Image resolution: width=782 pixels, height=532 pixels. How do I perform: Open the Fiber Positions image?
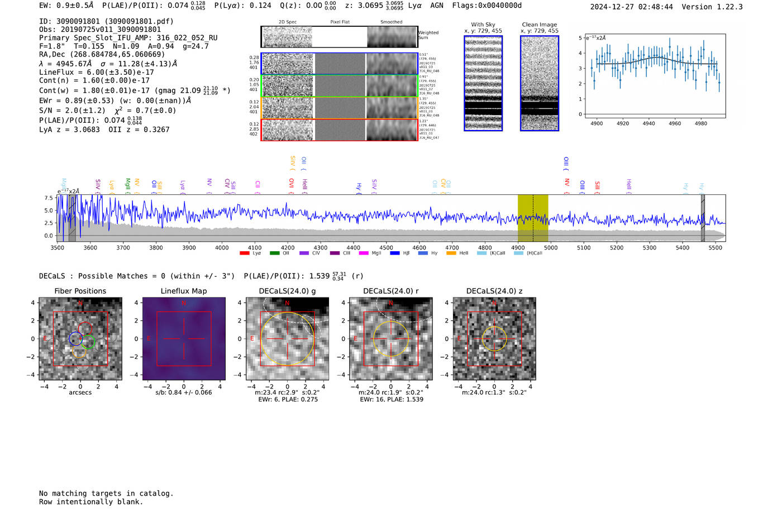click(80, 339)
